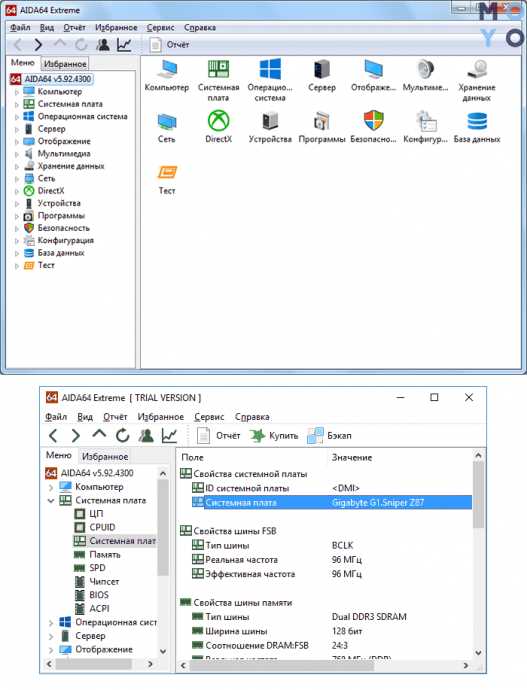Image resolution: width=527 pixels, height=690 pixels.
Task: Open the Сервис menu in the upper window
Action: pyautogui.click(x=161, y=28)
